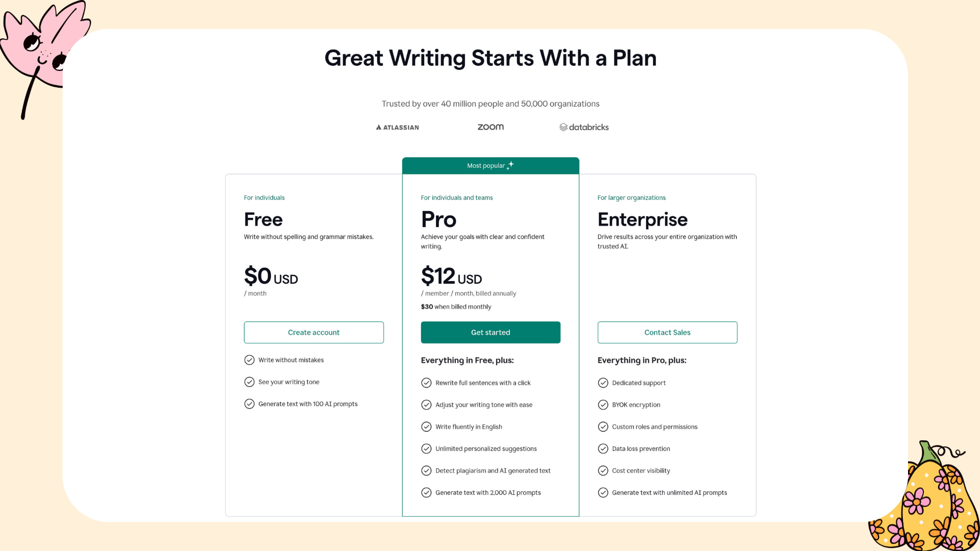
Task: Click the Databricks logo
Action: [583, 127]
